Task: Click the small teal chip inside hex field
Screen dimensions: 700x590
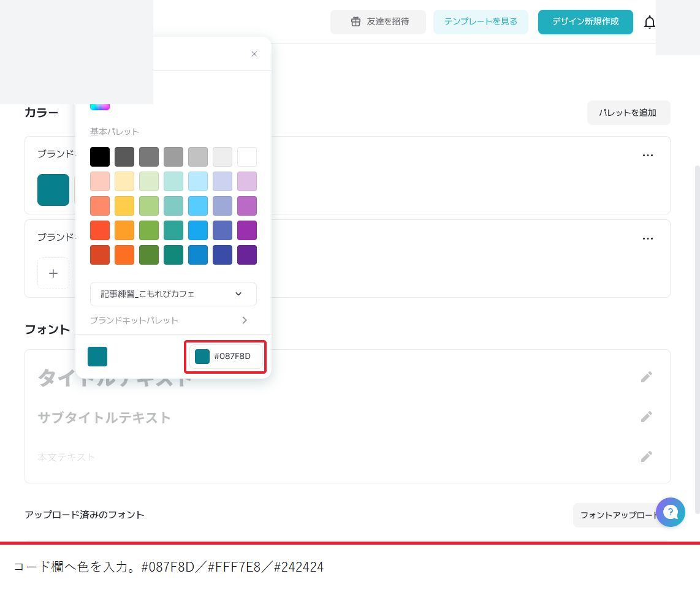Action: coord(202,356)
